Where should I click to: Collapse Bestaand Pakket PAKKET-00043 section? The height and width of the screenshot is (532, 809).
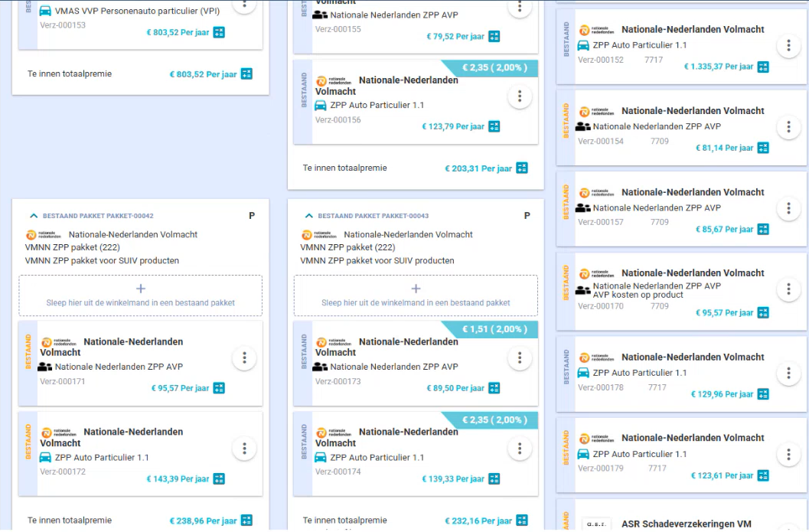[308, 217]
